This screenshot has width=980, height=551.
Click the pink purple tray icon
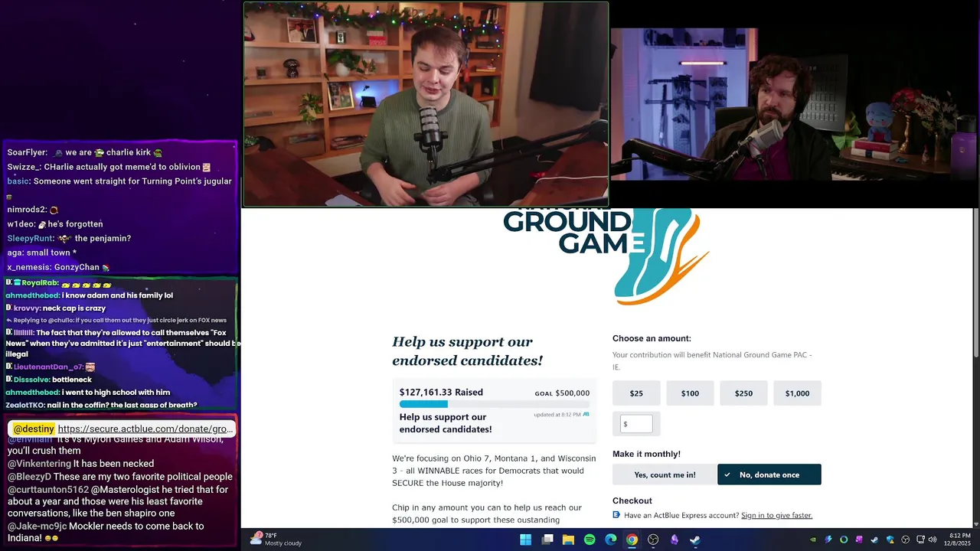click(859, 540)
